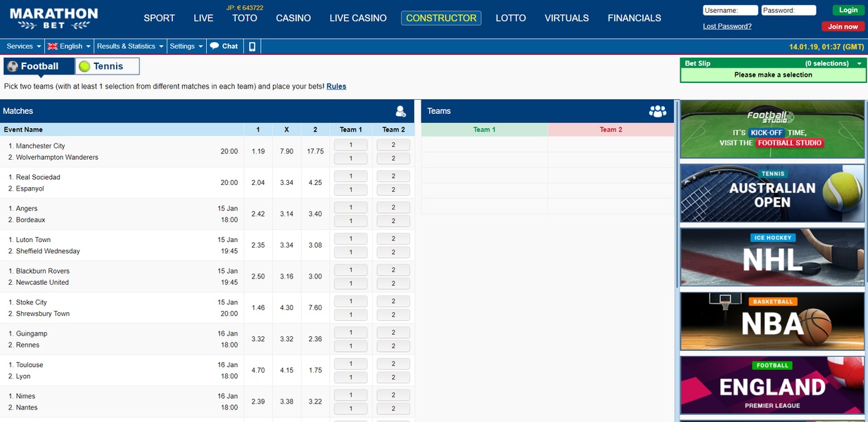Click the football icon on the Football tab
The width and height of the screenshot is (868, 422).
[x=12, y=65]
